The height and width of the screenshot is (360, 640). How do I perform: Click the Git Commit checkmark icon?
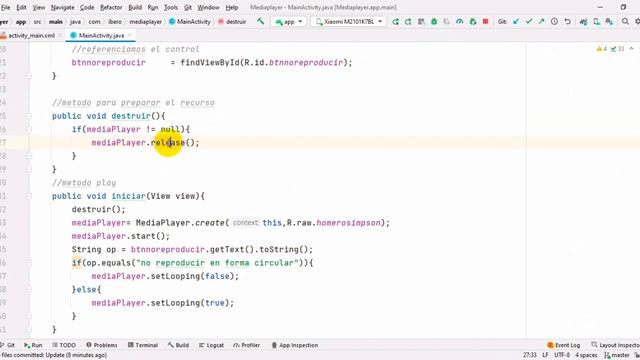(x=529, y=21)
